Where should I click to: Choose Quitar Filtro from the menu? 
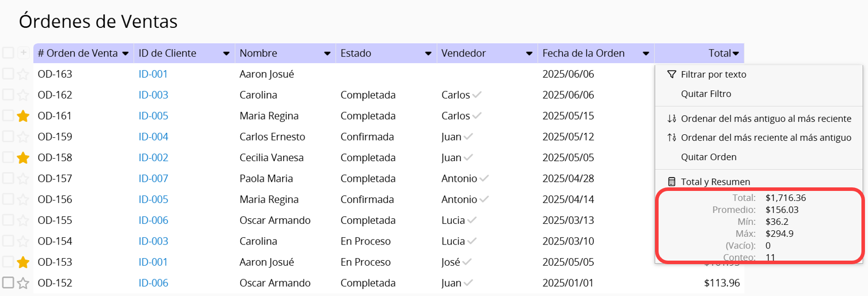(706, 94)
